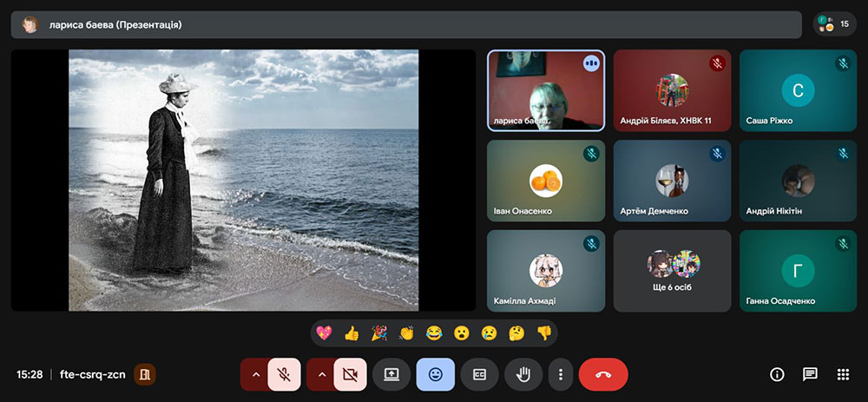This screenshot has height=402, width=868.
Task: Open meeting details info icon
Action: pyautogui.click(x=777, y=374)
